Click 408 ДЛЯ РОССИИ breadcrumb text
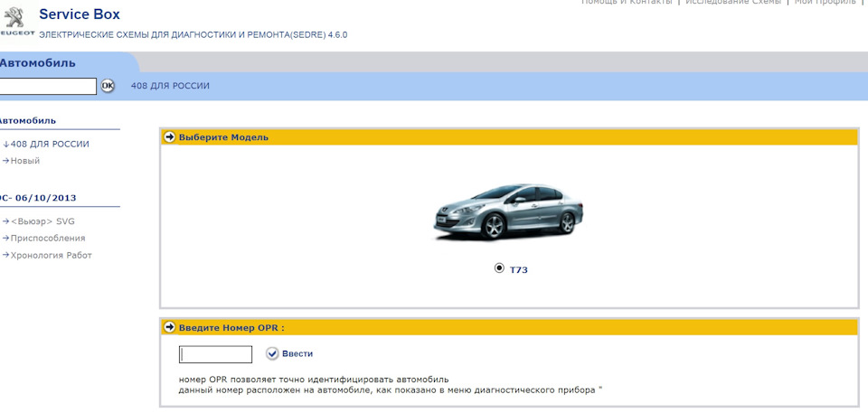The width and height of the screenshot is (868, 413). [x=170, y=86]
